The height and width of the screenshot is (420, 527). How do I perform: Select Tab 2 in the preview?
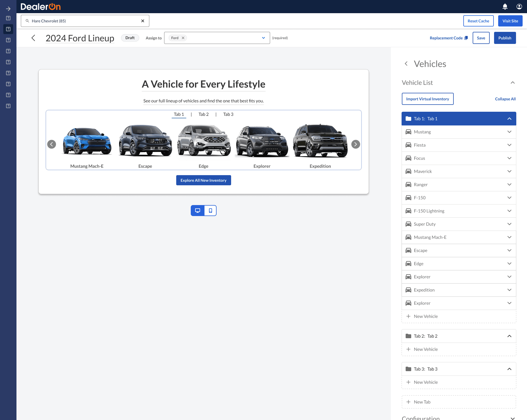point(204,114)
